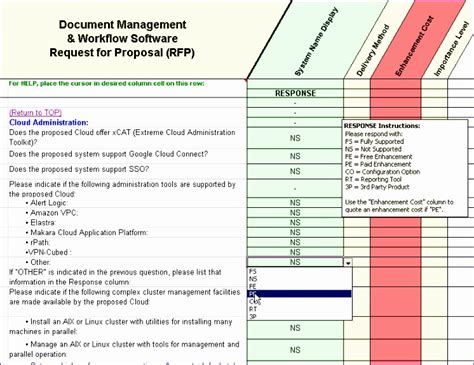Click the xCAT Extreme Cloud Administration question text

(x=122, y=137)
